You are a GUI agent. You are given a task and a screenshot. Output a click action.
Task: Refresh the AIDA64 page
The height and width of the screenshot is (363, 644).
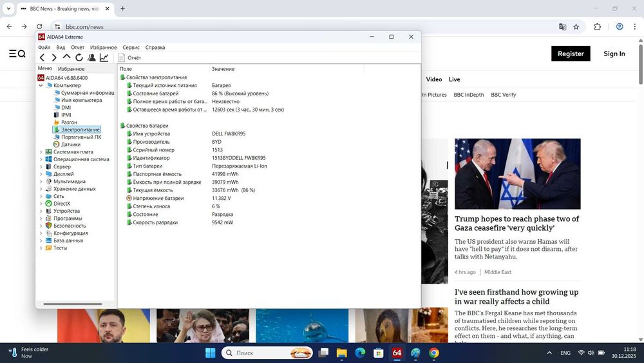point(79,57)
